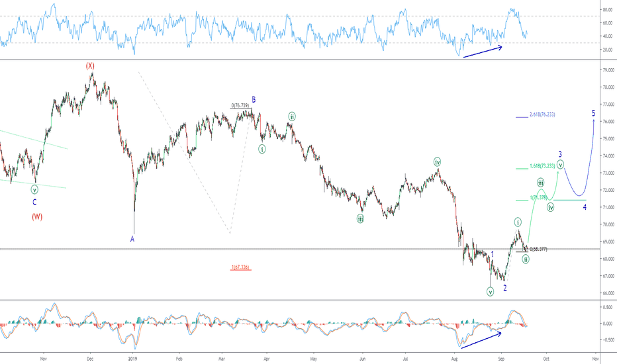Screen dimensions: 617x364
Task: Select the Feb label on the time axis
Action: (179, 359)
